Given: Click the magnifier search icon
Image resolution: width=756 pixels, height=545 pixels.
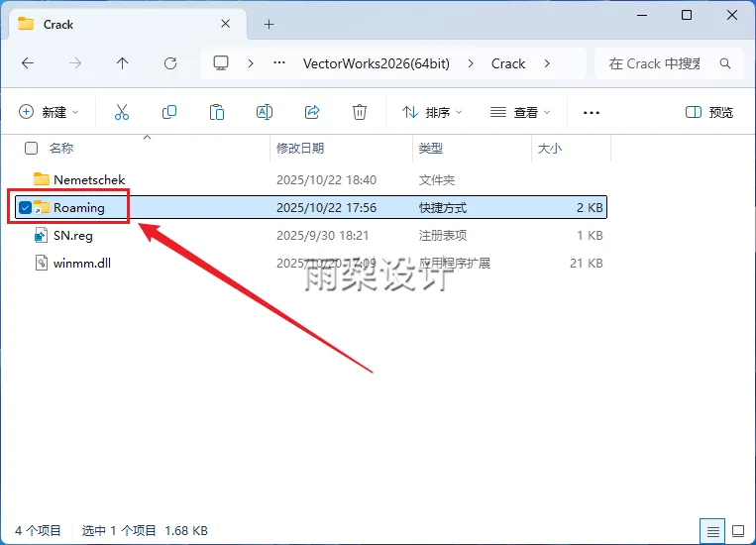Looking at the screenshot, I should 724,63.
